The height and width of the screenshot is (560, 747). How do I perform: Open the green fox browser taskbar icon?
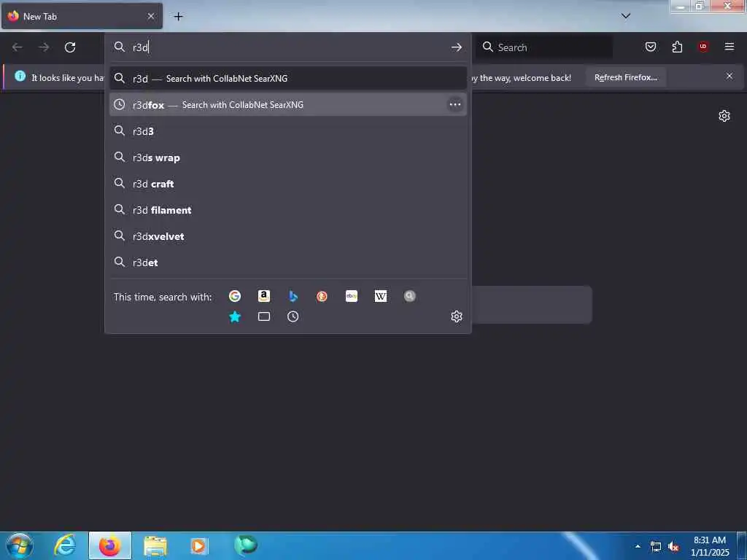tap(246, 545)
